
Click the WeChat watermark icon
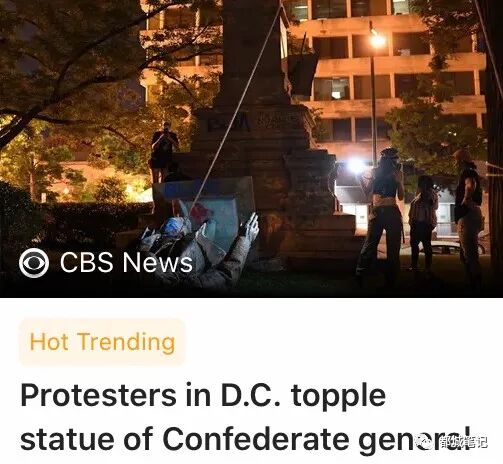click(425, 442)
